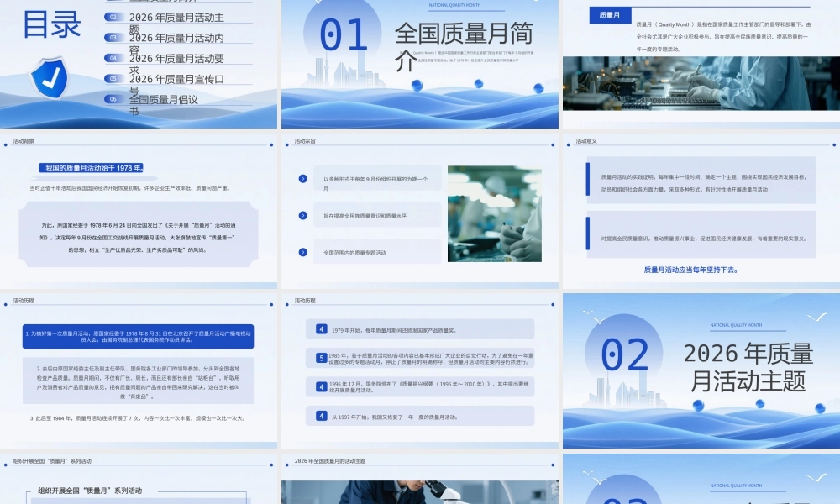This screenshot has width=840, height=504.
Task: Click the cleanroom photo in the 质量月 slide
Action: click(701, 83)
